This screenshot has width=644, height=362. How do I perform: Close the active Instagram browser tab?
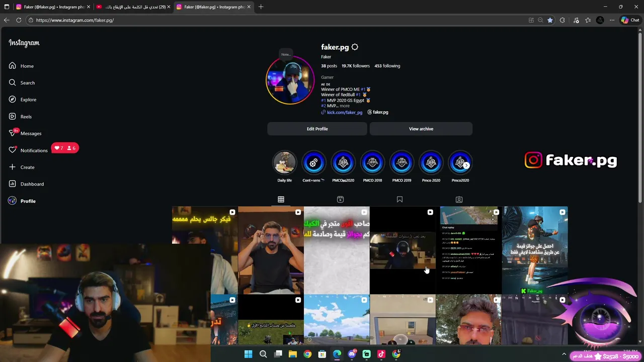[x=249, y=7]
